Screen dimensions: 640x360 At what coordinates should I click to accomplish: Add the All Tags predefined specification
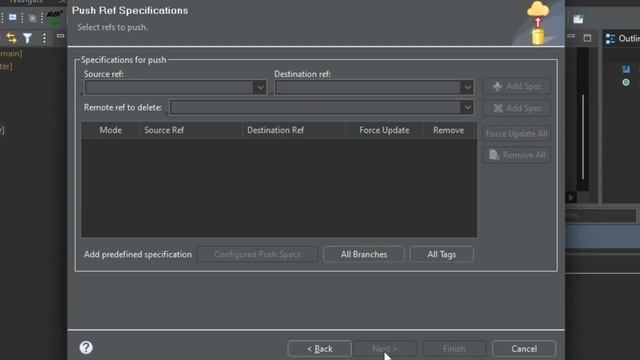tap(442, 254)
